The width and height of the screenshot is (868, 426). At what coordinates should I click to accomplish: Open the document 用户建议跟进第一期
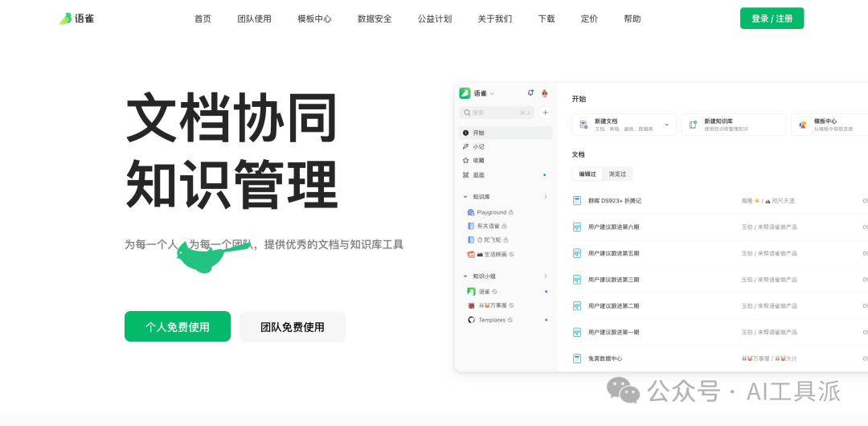[x=613, y=333]
